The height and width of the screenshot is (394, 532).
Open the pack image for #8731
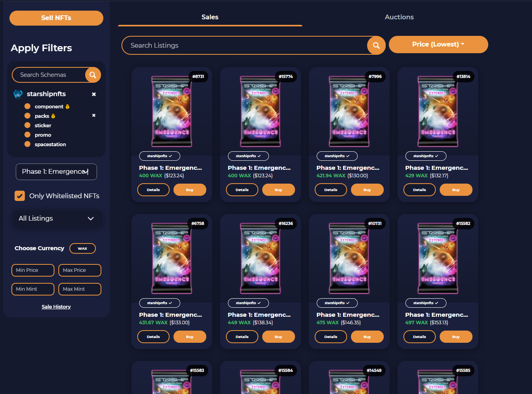[x=172, y=112]
